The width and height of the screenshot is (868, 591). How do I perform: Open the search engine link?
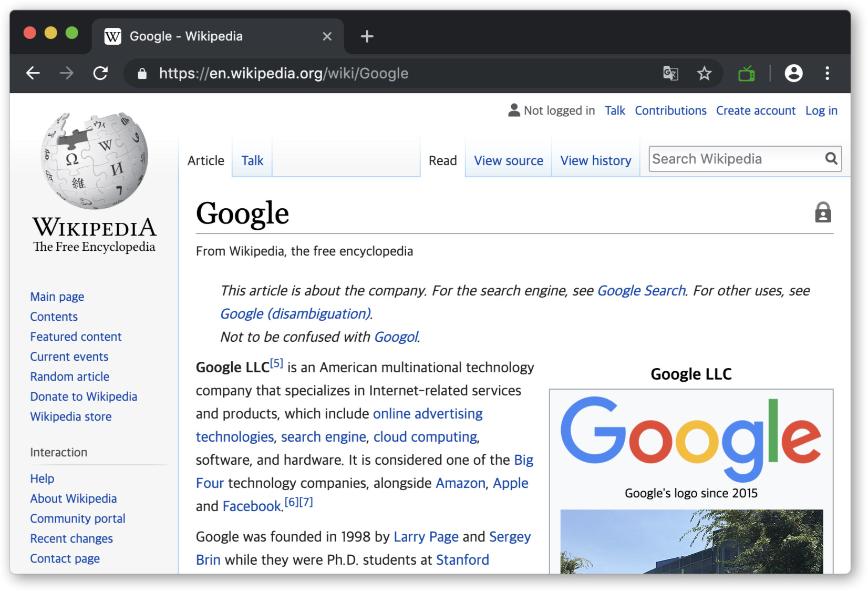tap(323, 437)
